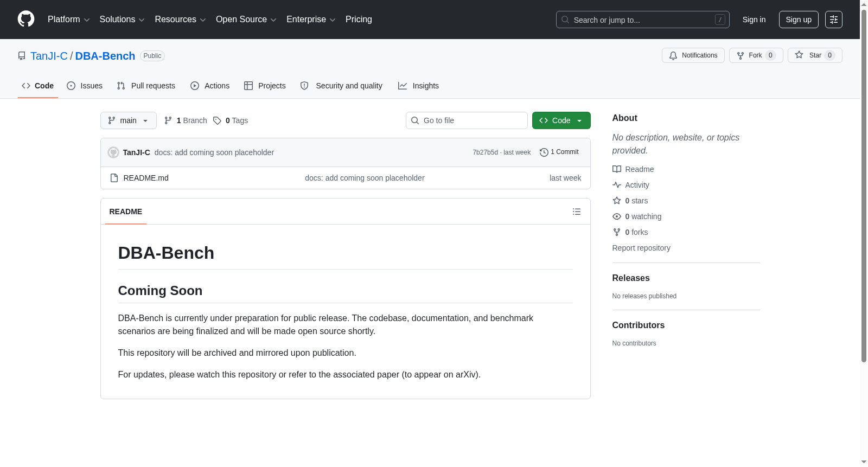Click the tag icon next to 0 Tags

(x=217, y=120)
